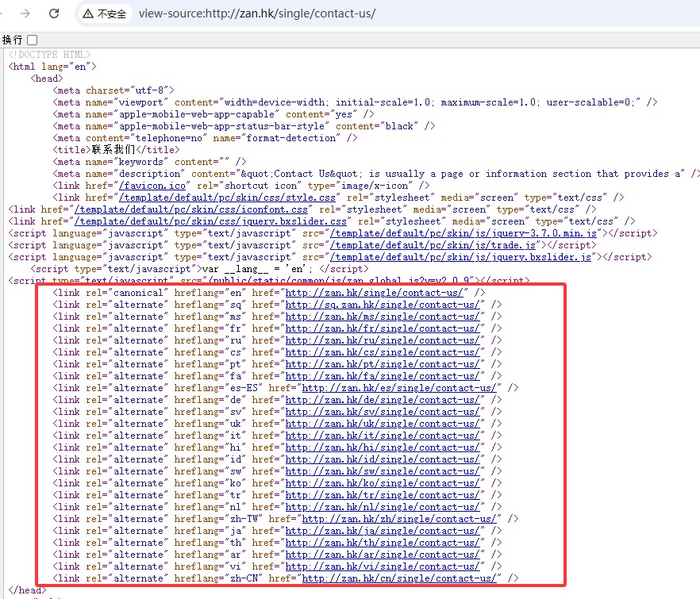Focus the address bar showing view-source URL

tap(257, 13)
